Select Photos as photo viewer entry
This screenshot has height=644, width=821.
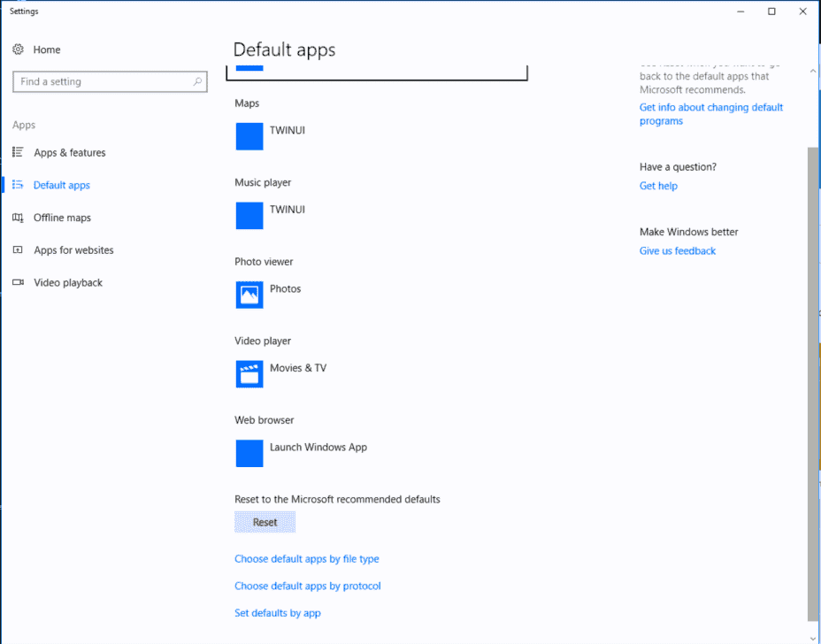click(x=286, y=288)
